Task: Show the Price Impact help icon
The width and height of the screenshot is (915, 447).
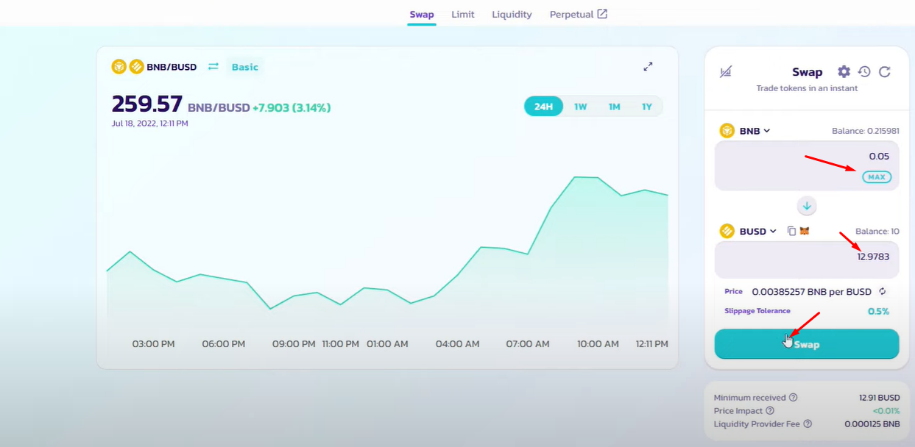Action: pos(770,411)
